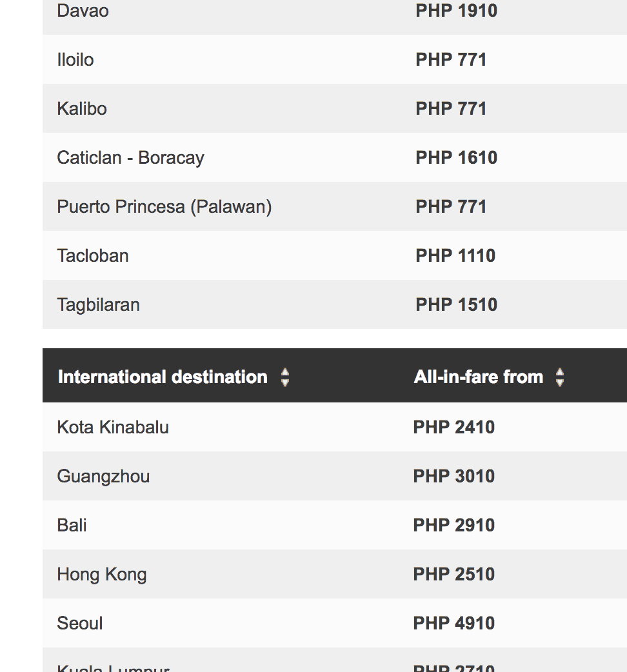The height and width of the screenshot is (672, 627).
Task: Click the PHP 1910 fare
Action: click(x=456, y=11)
